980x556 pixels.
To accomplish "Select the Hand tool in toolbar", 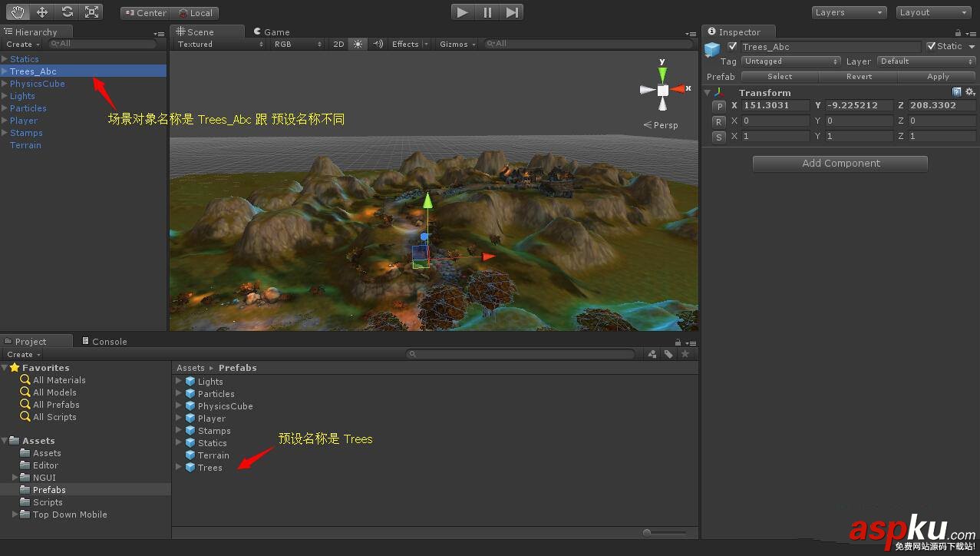I will [x=18, y=12].
